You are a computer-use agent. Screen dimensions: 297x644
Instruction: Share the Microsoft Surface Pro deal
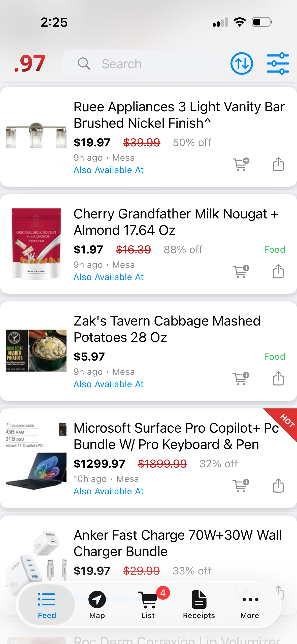[278, 486]
